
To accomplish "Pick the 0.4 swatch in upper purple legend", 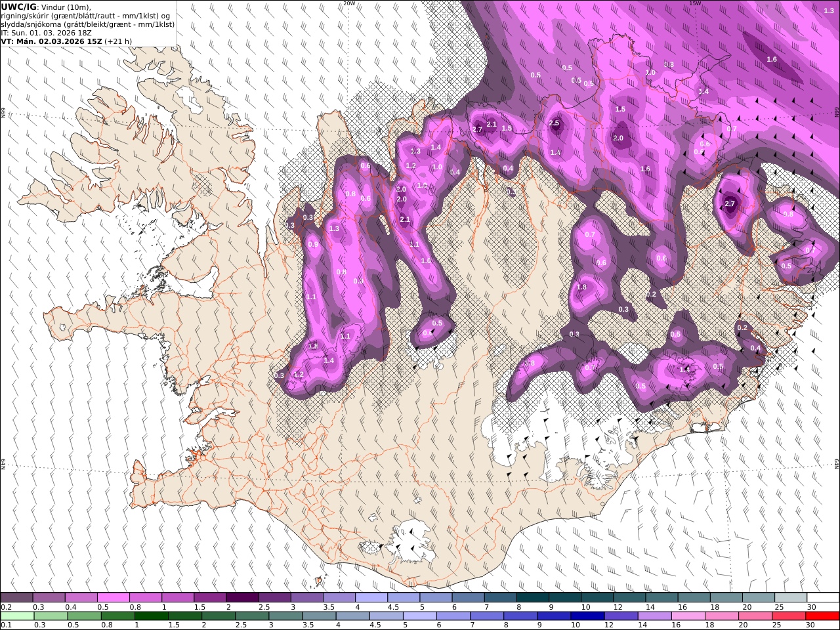I will 81,597.
